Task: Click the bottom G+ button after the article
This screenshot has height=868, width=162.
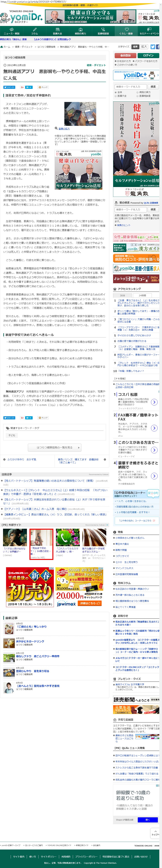Action: pyautogui.click(x=22, y=418)
